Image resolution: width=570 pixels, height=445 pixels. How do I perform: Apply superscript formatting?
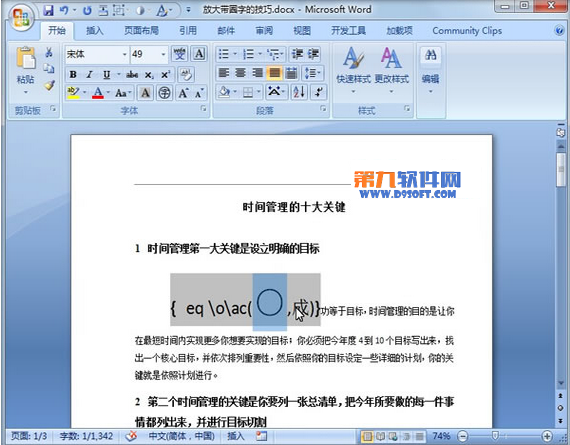click(x=166, y=75)
